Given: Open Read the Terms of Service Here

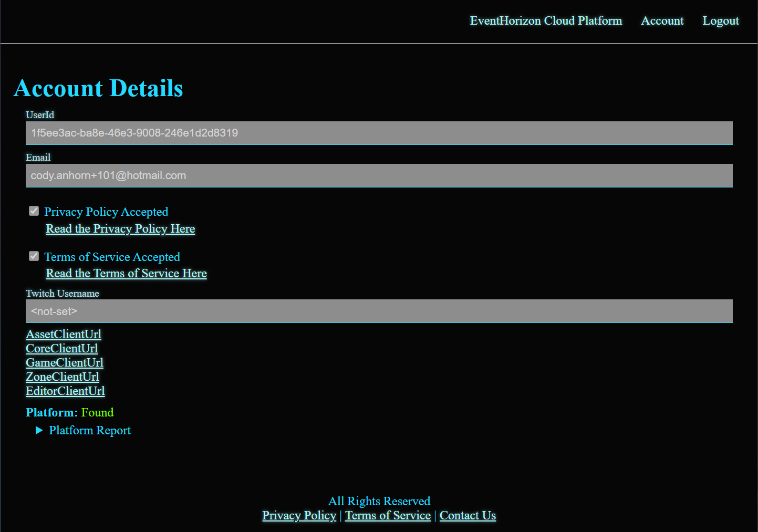Looking at the screenshot, I should 126,273.
